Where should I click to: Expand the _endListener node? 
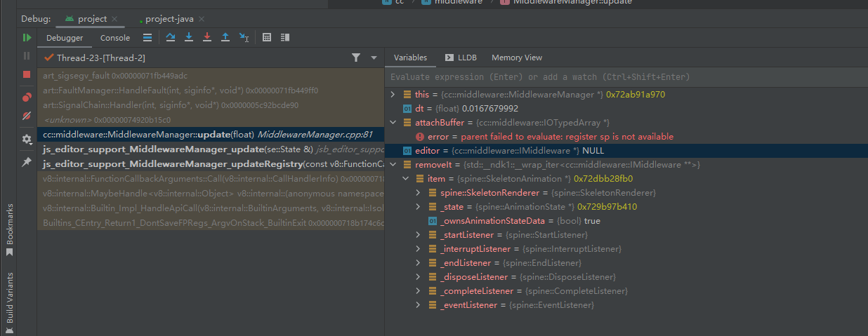pyautogui.click(x=419, y=262)
